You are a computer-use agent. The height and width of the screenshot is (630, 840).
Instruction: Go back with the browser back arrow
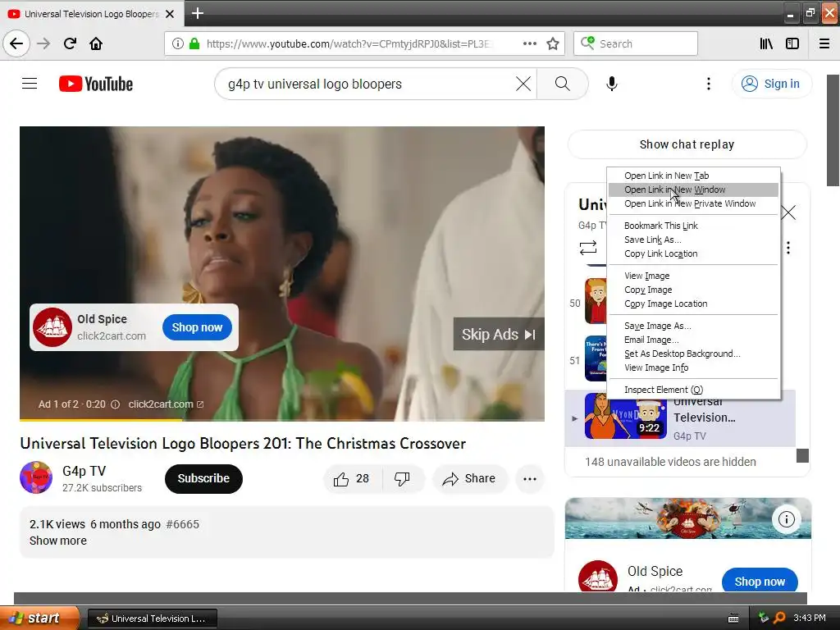(16, 43)
